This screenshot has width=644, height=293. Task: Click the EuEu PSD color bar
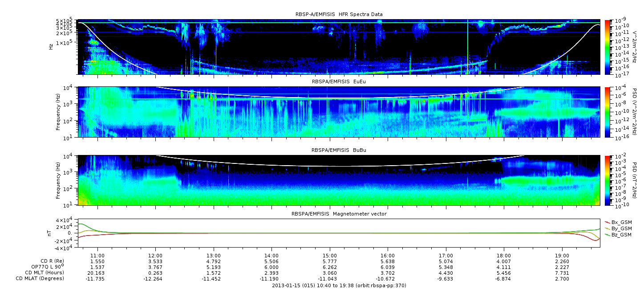tap(608, 112)
